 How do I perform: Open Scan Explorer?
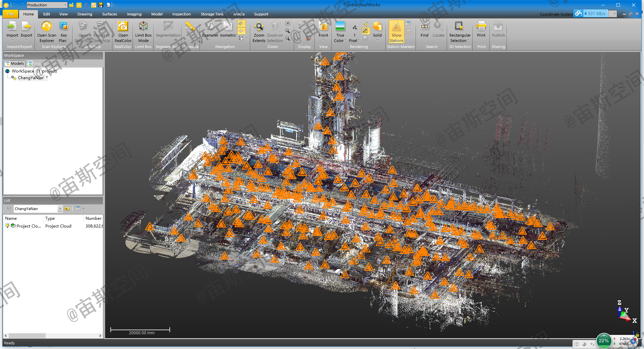point(47,32)
